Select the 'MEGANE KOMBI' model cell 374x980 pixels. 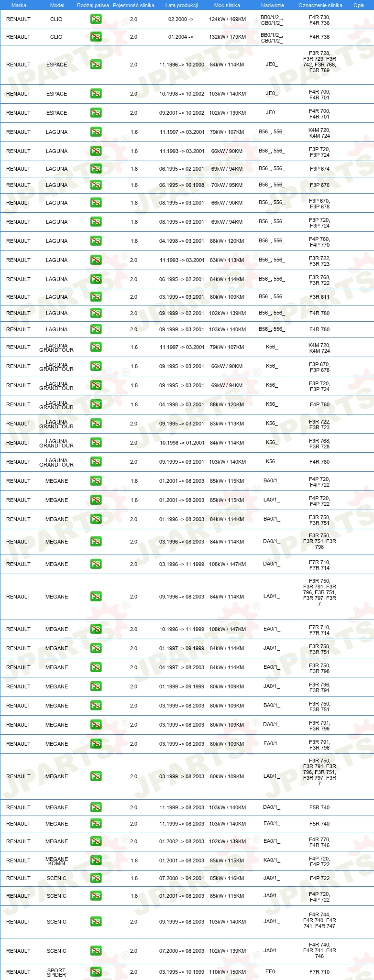click(x=56, y=861)
